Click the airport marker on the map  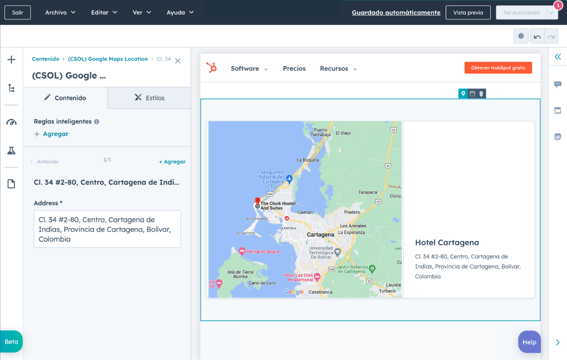pos(289,179)
